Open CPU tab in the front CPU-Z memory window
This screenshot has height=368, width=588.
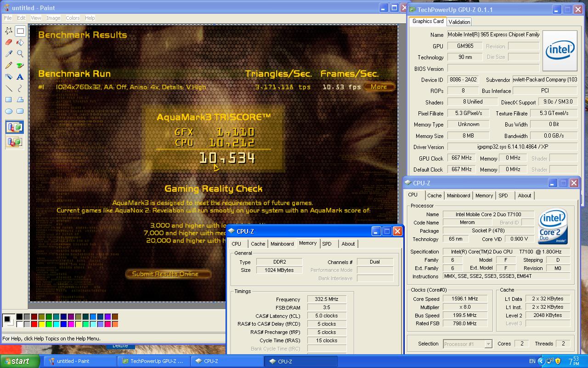point(236,244)
